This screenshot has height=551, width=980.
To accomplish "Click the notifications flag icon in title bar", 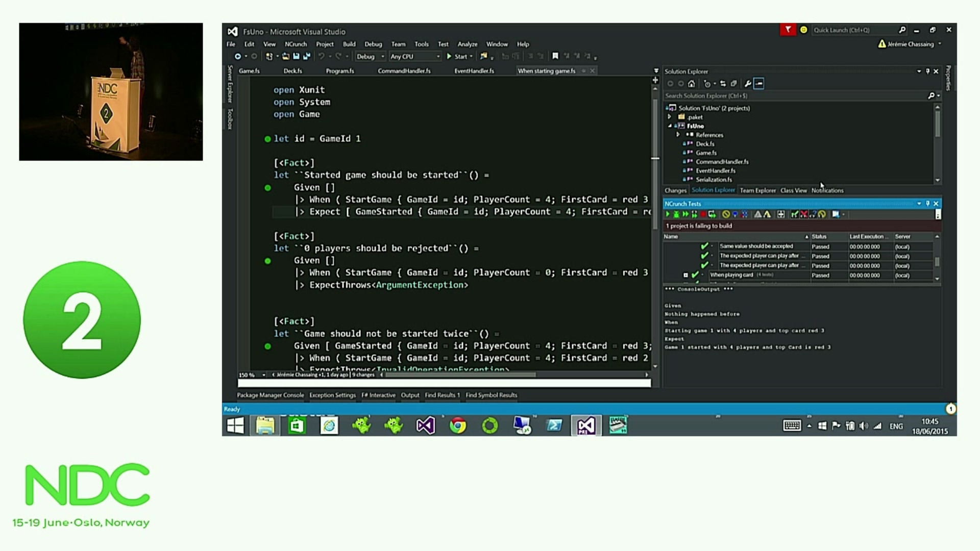I will [788, 30].
